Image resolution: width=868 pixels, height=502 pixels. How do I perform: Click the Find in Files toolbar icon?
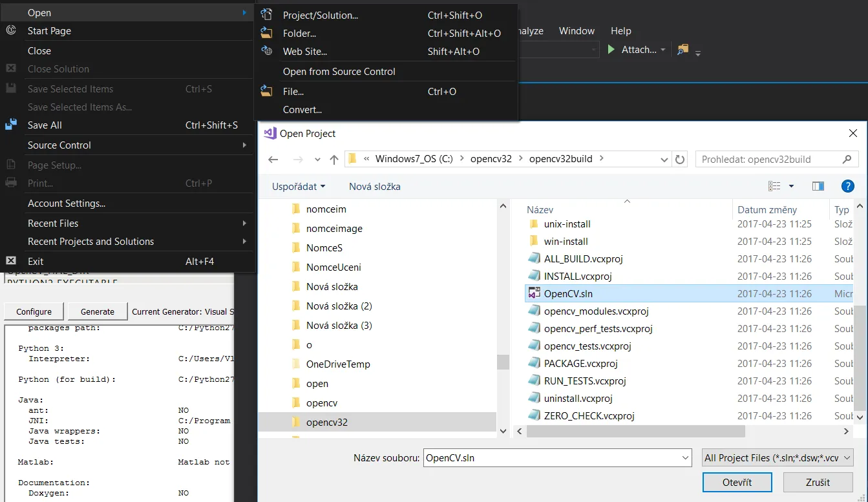[x=683, y=49]
